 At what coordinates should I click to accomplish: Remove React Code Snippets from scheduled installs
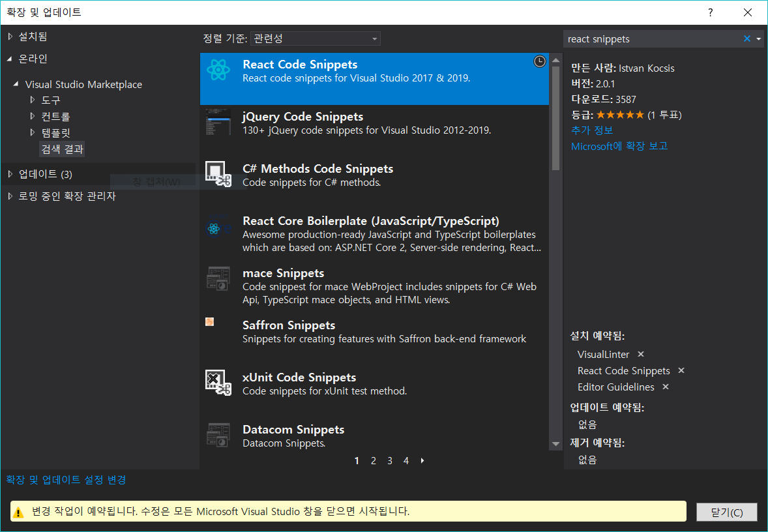click(681, 370)
